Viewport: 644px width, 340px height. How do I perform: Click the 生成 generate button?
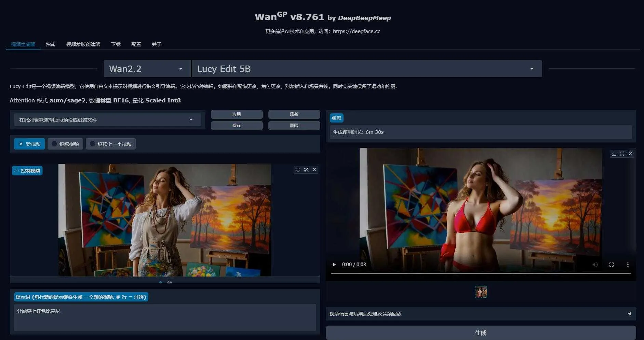[480, 332]
